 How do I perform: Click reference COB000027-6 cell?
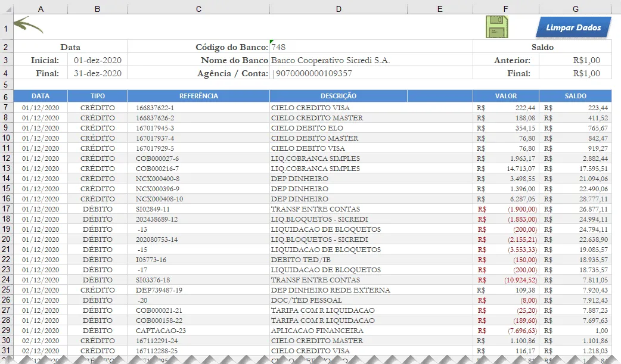click(x=198, y=158)
